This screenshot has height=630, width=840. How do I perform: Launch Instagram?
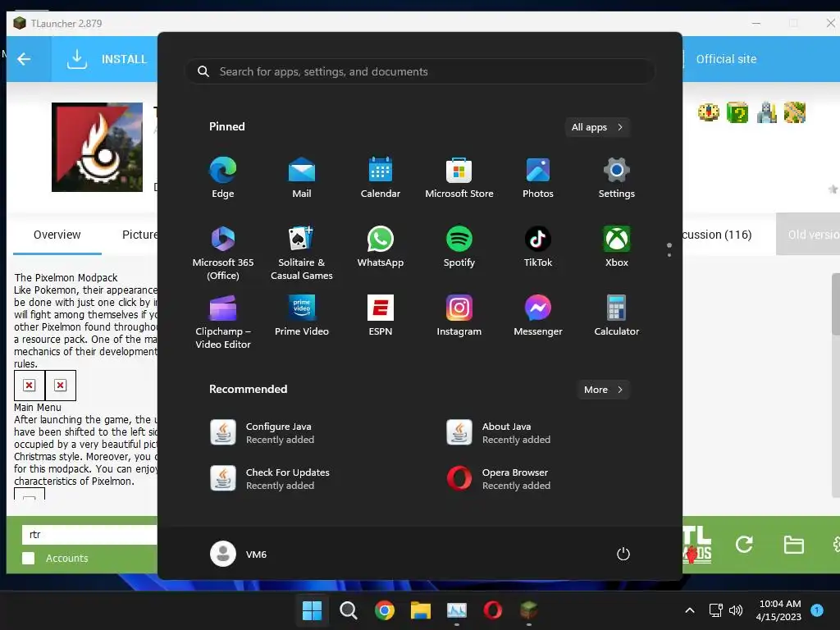tap(459, 316)
